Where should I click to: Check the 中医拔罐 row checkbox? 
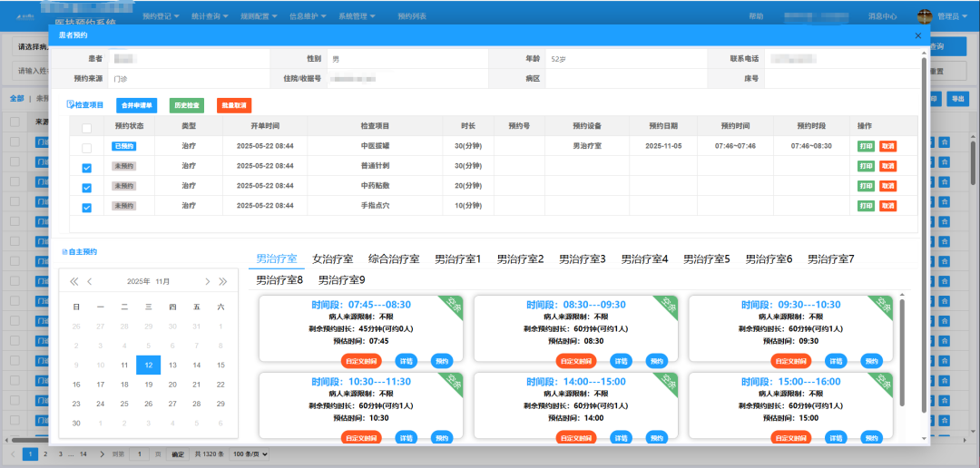coord(87,148)
